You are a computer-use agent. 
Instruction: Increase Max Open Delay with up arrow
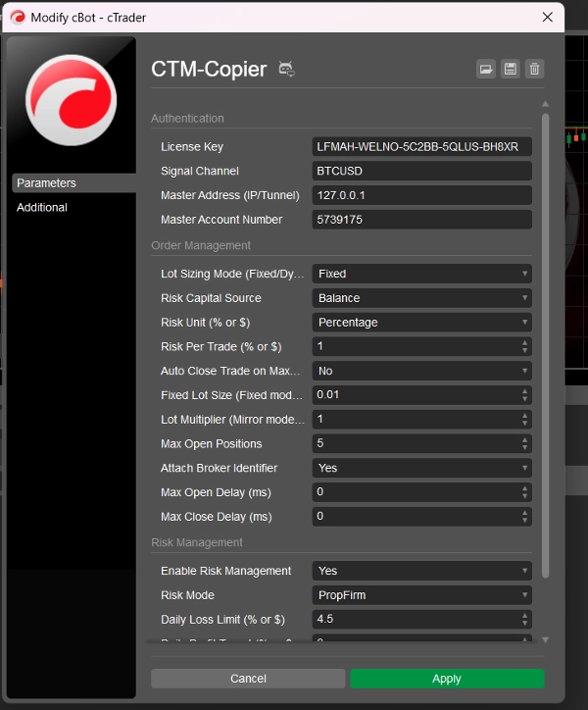click(524, 488)
